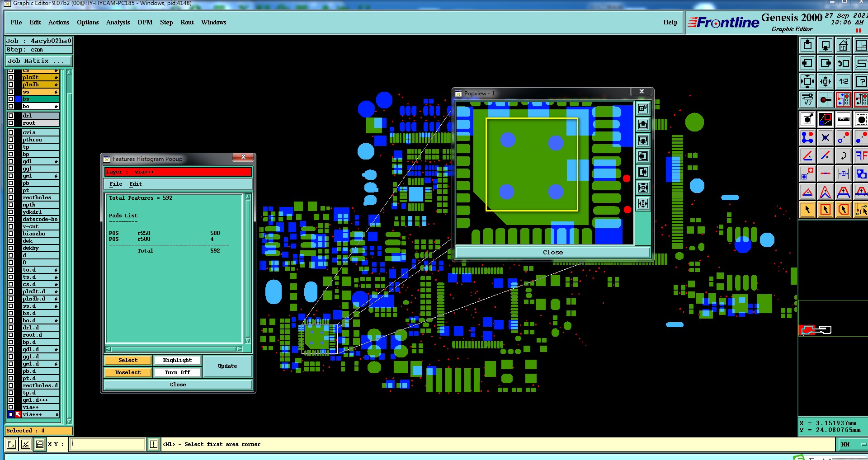This screenshot has width=868, height=460.
Task: Close the Popview window with Close button
Action: (553, 252)
